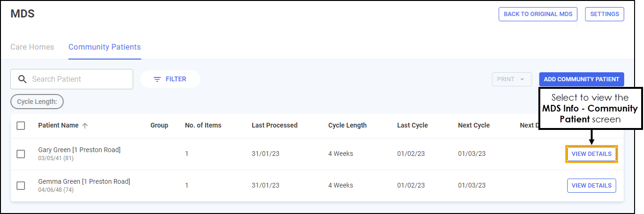Open Gary Green patient name link
The width and height of the screenshot is (644, 214).
79,150
